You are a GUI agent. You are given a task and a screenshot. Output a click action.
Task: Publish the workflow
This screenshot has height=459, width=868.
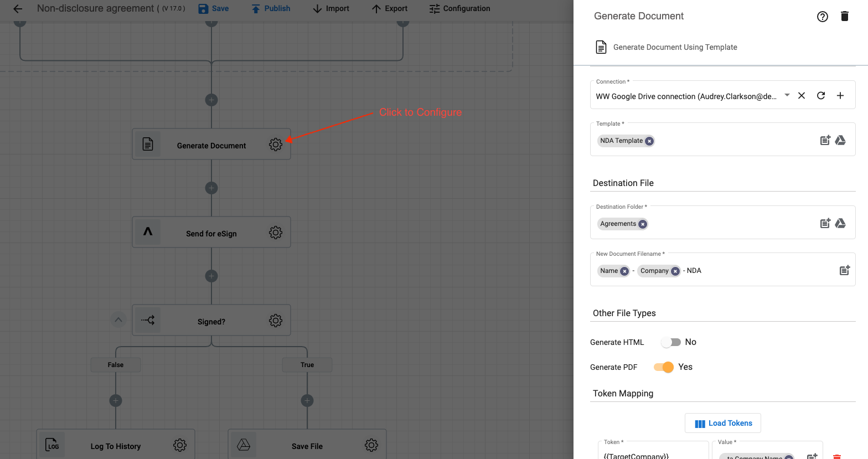tap(271, 9)
